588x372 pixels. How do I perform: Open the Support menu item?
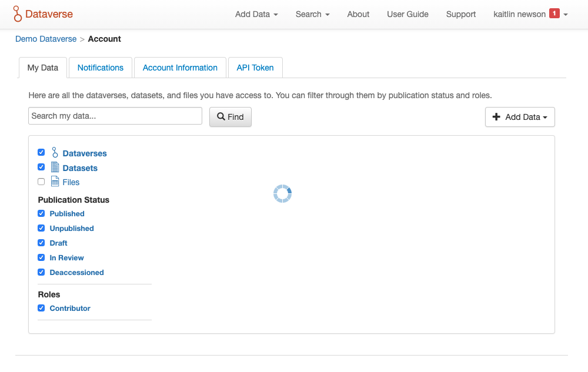click(x=461, y=14)
